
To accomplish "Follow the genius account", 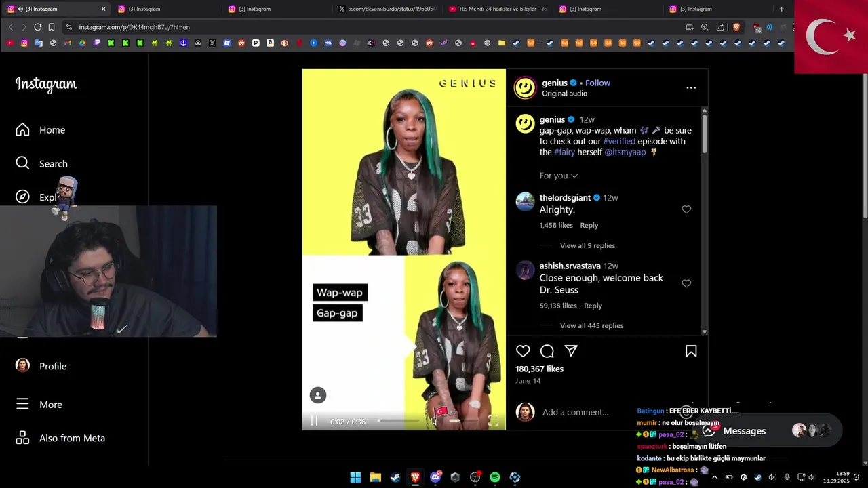I will [x=597, y=83].
